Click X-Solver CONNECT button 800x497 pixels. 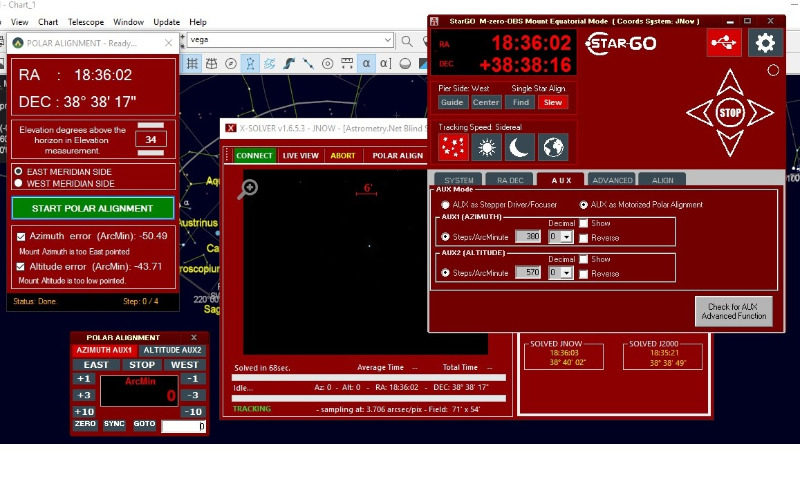254,156
